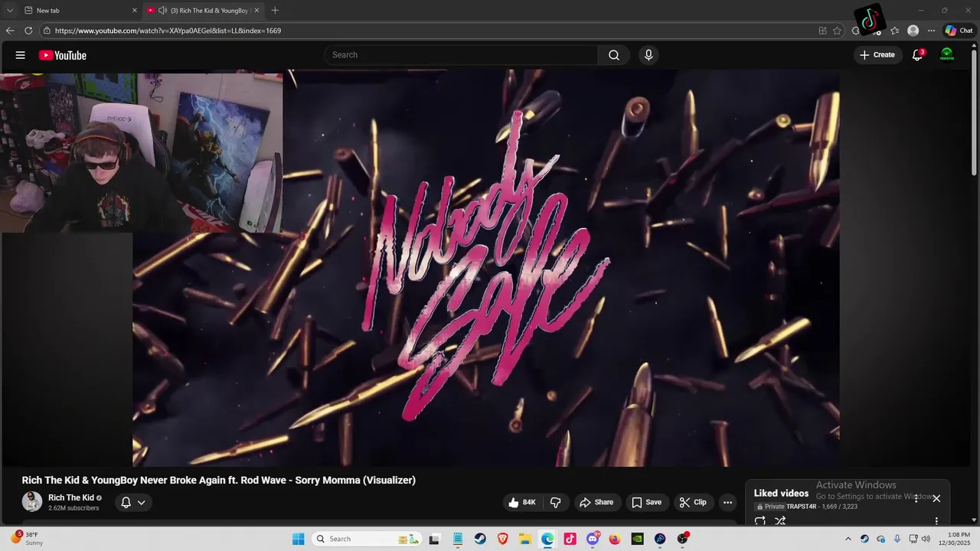Open TikTok app from the taskbar

(x=570, y=539)
